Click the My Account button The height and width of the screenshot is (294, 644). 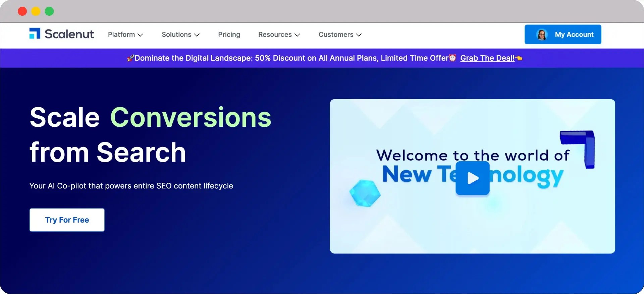point(563,35)
